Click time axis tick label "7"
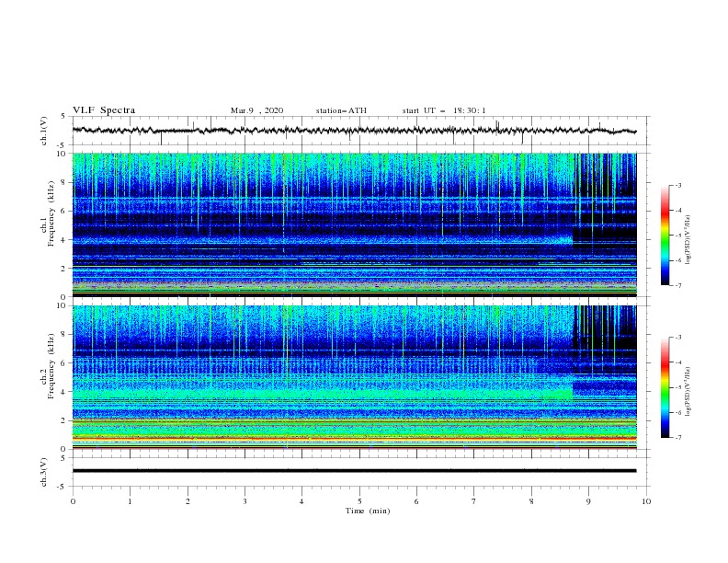 [x=473, y=501]
